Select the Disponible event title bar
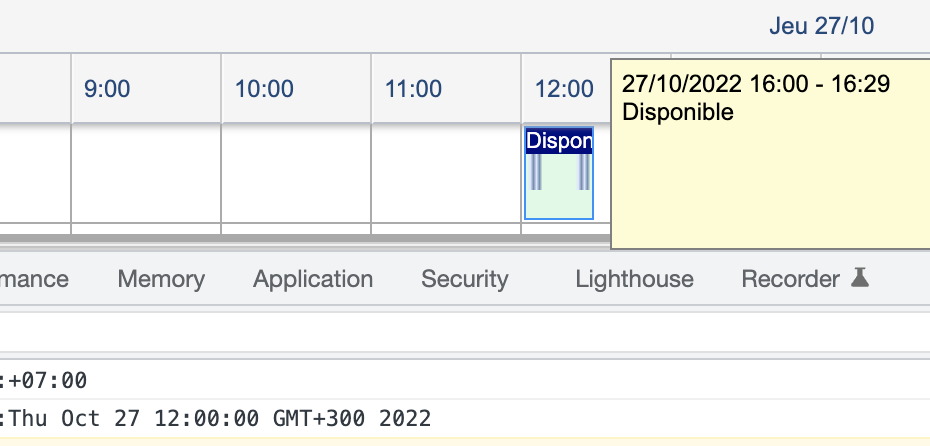Image resolution: width=930 pixels, height=446 pixels. pyautogui.click(x=559, y=141)
